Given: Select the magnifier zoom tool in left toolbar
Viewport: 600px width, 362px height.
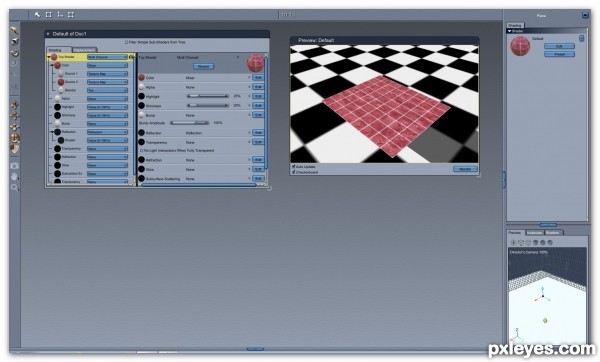Looking at the screenshot, I should click(15, 188).
